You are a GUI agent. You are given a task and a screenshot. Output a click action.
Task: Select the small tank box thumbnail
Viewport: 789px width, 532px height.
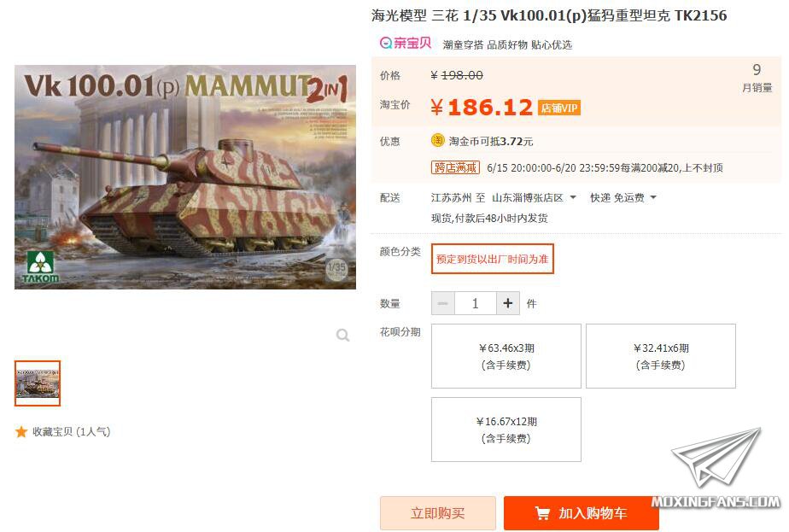click(38, 383)
